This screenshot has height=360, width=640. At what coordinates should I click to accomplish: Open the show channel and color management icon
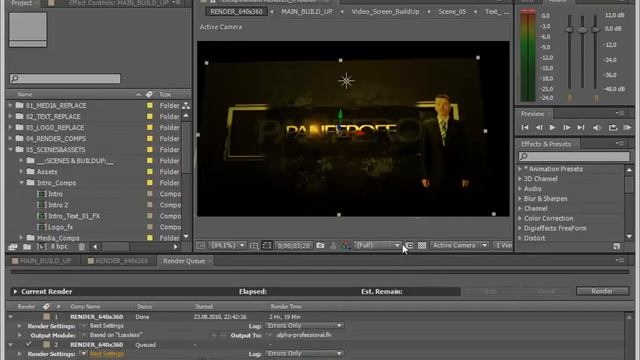pos(346,245)
